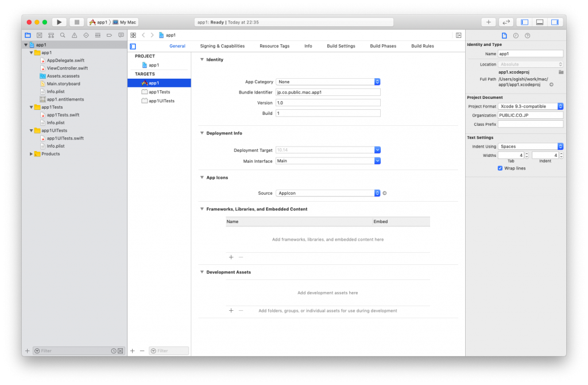588x385 pixels.
Task: Add a development asset with plus button
Action: [x=231, y=311]
